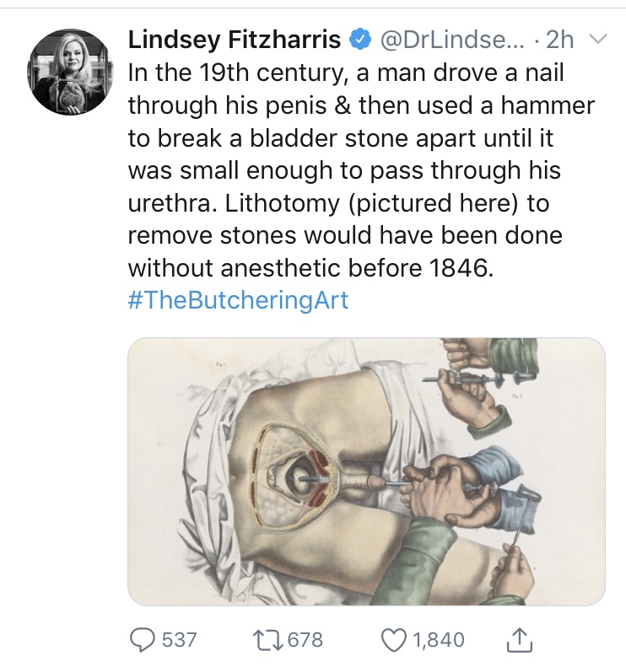This screenshot has height=672, width=626.
Task: Click the 1,840 likes count
Action: [438, 640]
